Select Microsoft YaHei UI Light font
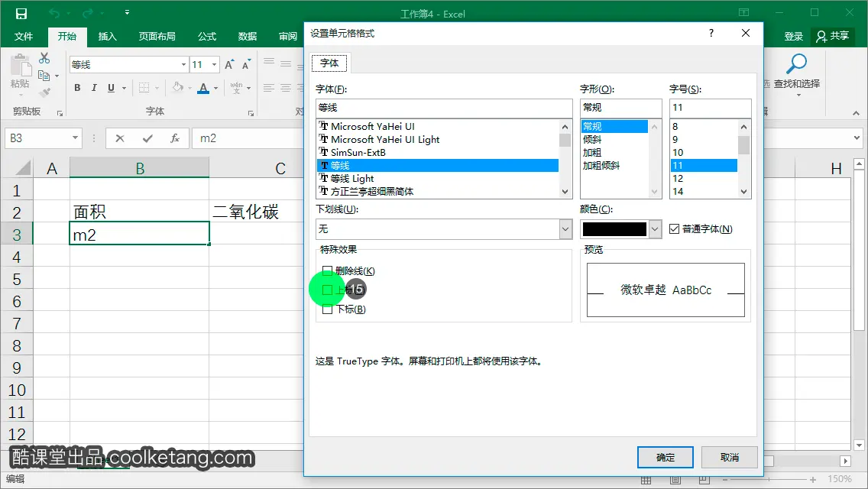 [x=385, y=140]
